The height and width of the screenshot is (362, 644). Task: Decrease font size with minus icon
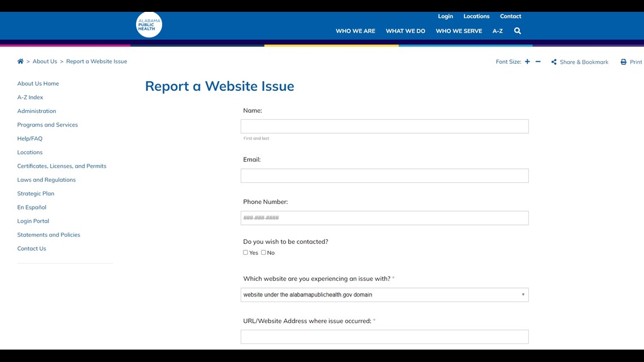click(538, 62)
